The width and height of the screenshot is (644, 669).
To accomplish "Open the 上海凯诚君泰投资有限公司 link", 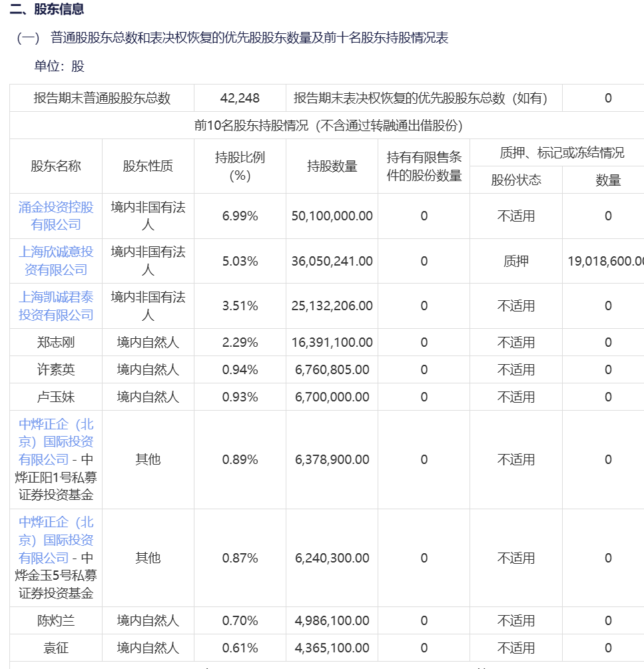I will click(x=56, y=306).
